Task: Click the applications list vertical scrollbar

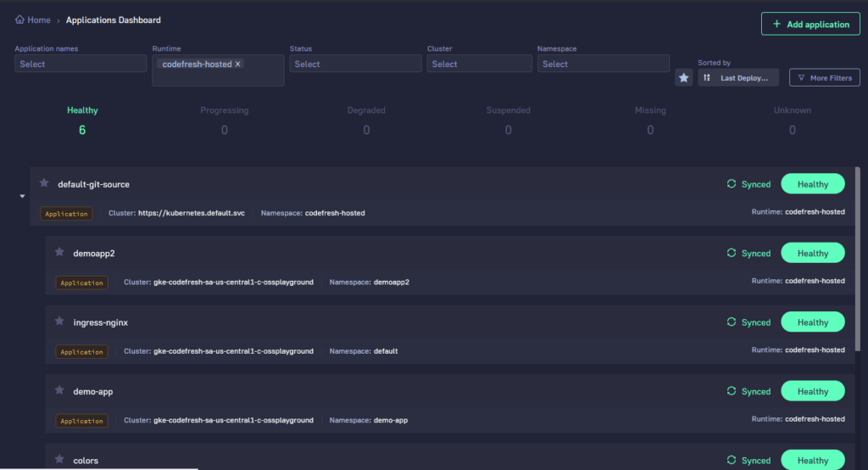Action: pos(858,259)
